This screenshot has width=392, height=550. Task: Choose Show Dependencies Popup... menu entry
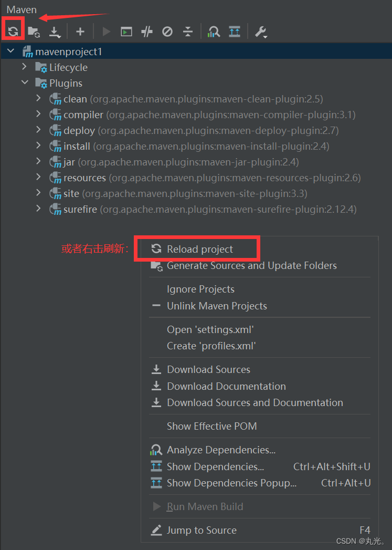point(260,483)
